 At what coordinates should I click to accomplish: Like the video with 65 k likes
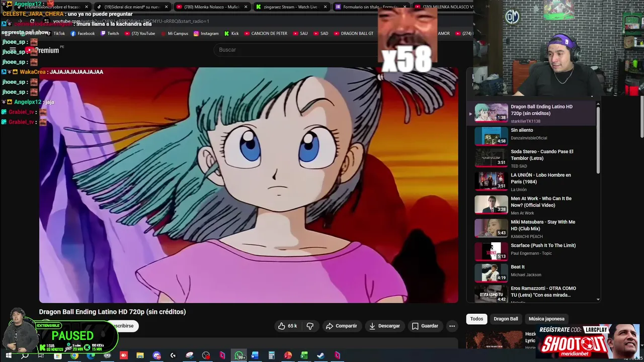pyautogui.click(x=287, y=326)
